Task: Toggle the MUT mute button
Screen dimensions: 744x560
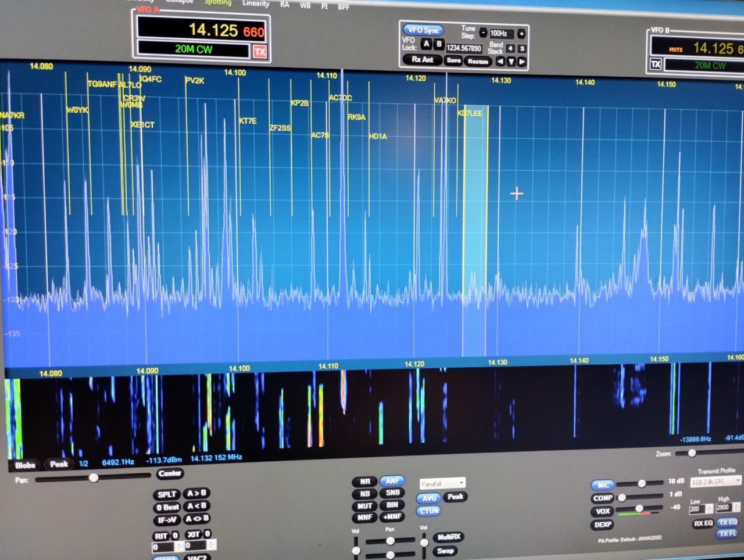Action: (x=365, y=506)
